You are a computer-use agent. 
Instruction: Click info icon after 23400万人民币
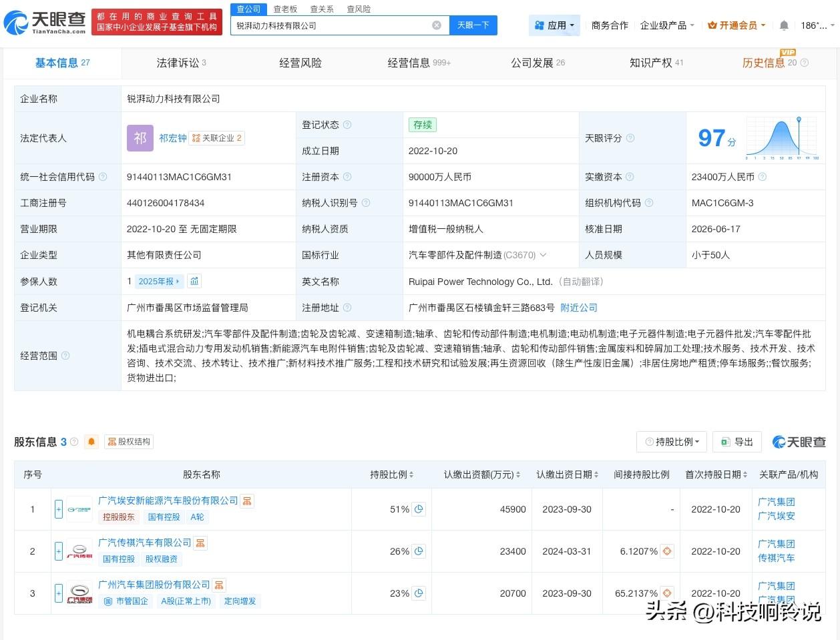click(763, 177)
